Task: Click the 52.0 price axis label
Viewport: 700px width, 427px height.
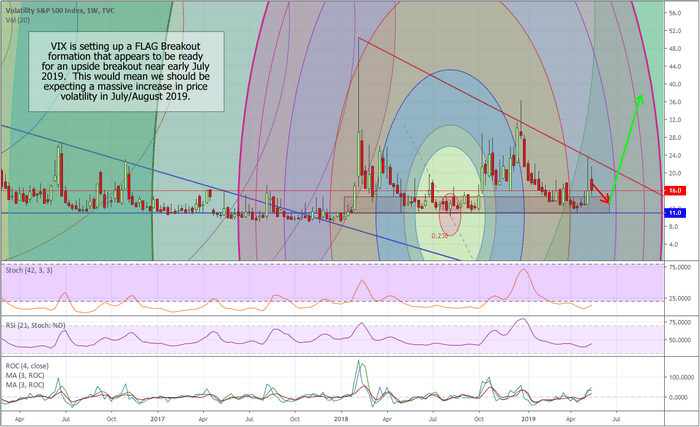Action: [x=675, y=31]
